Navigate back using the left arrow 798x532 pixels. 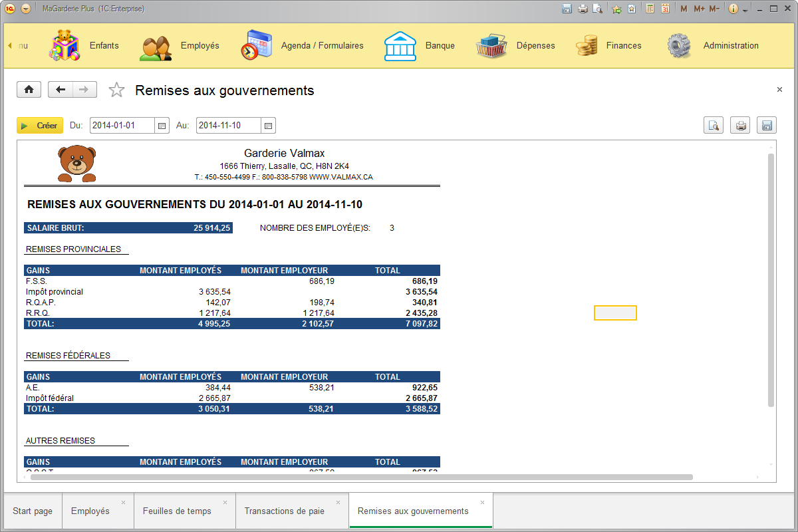[60, 89]
